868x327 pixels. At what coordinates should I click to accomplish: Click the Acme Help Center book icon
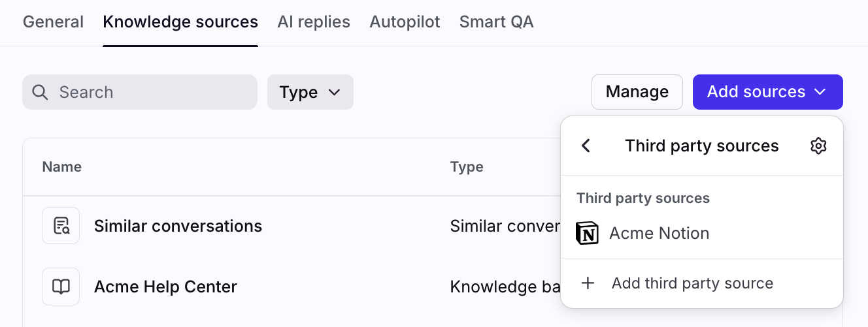[61, 287]
